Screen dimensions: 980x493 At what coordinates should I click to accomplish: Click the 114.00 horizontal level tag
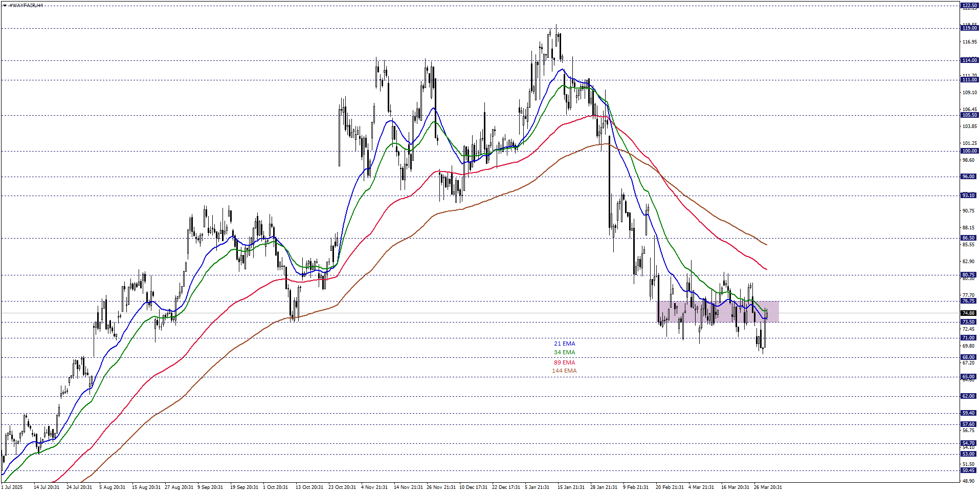pyautogui.click(x=969, y=60)
